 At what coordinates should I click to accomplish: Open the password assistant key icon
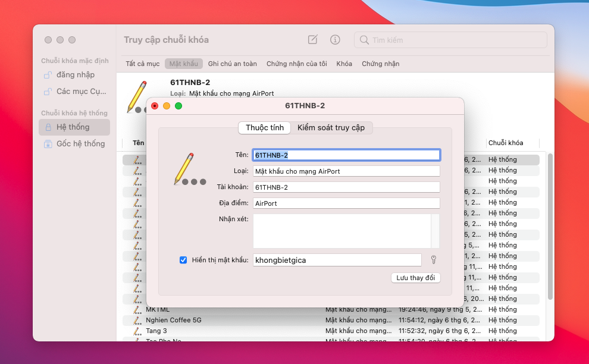click(434, 259)
